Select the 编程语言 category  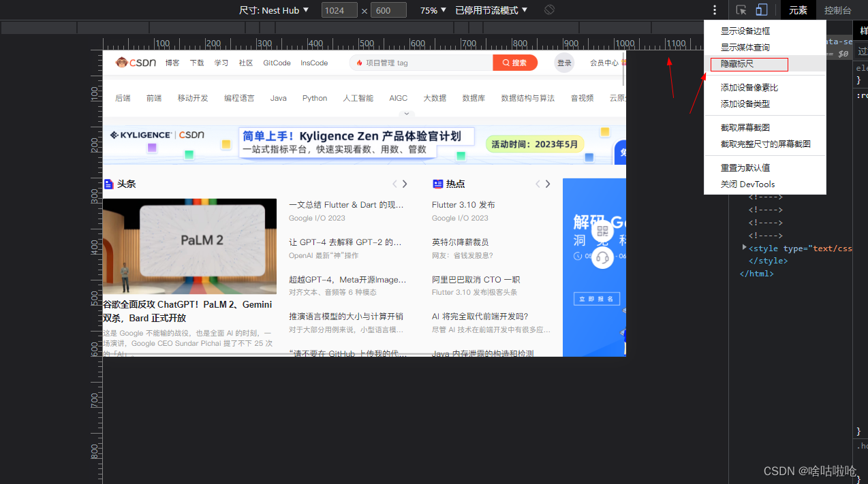pos(239,98)
